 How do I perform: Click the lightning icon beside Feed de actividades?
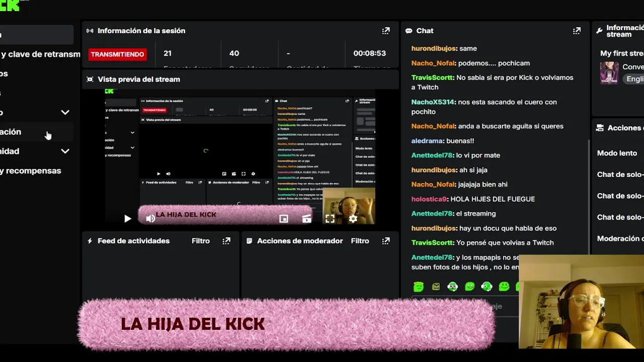[90, 241]
